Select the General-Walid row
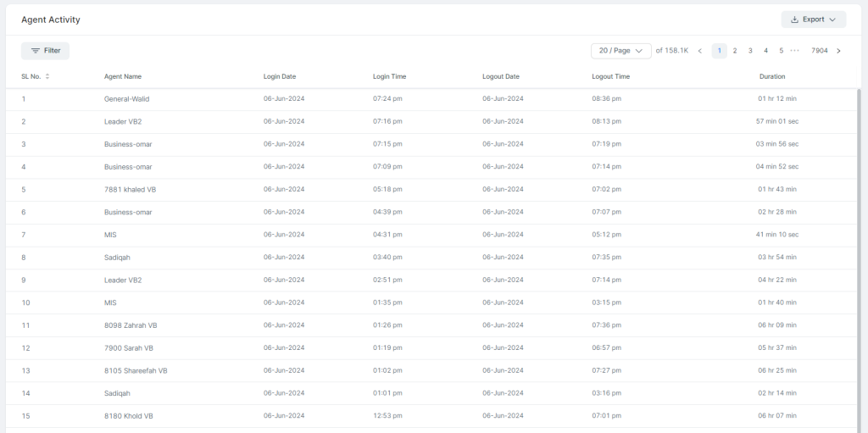 point(431,99)
